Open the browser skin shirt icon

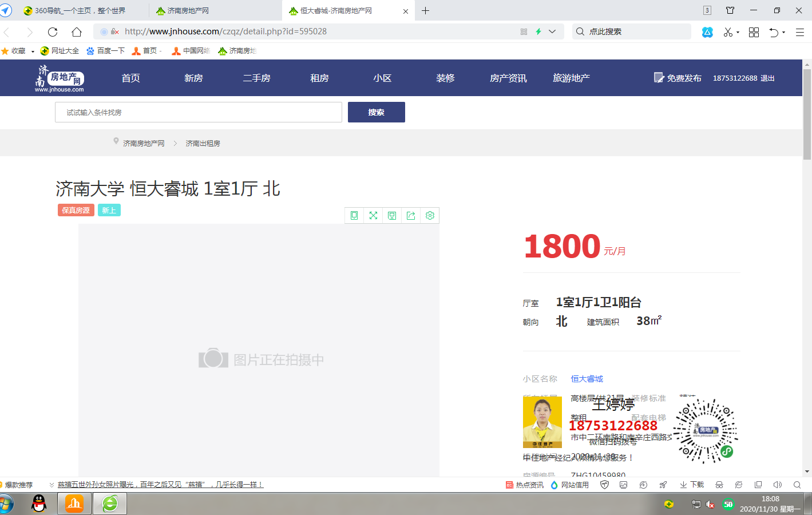pos(730,10)
